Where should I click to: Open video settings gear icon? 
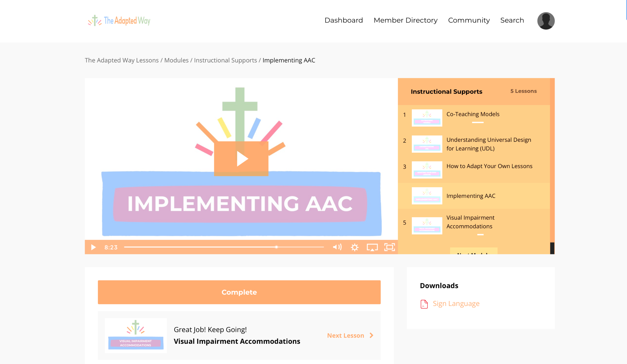point(355,247)
